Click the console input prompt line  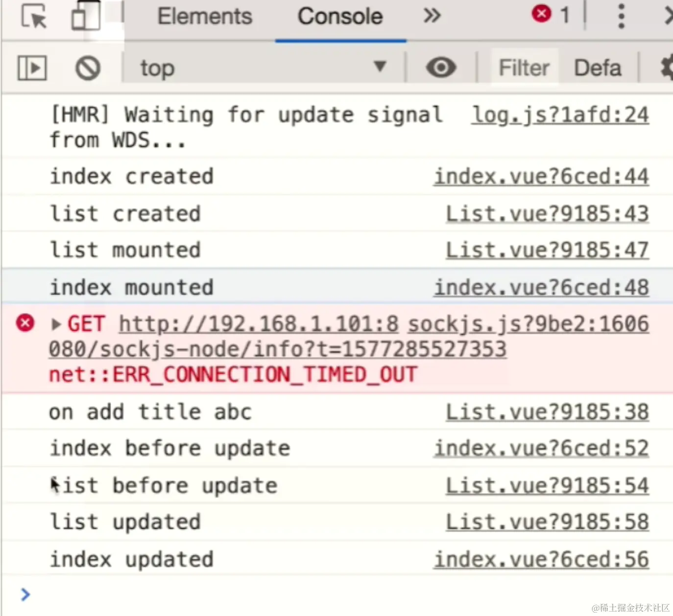point(336,594)
